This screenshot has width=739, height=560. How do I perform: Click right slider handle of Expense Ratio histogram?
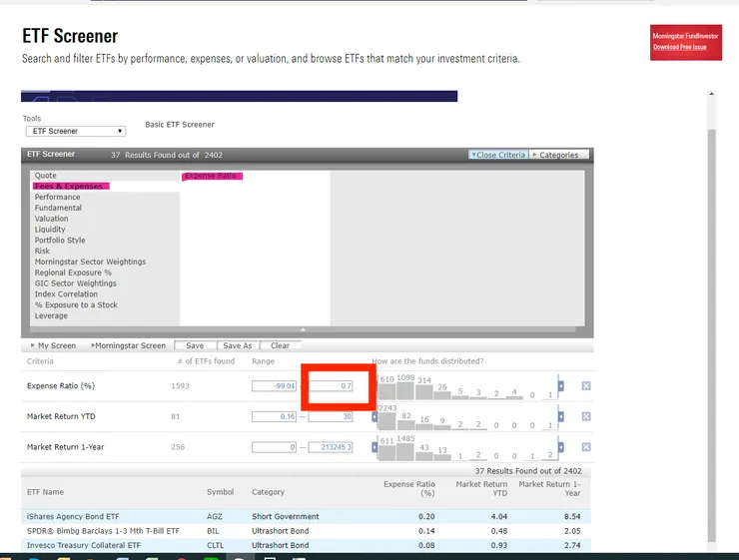561,386
